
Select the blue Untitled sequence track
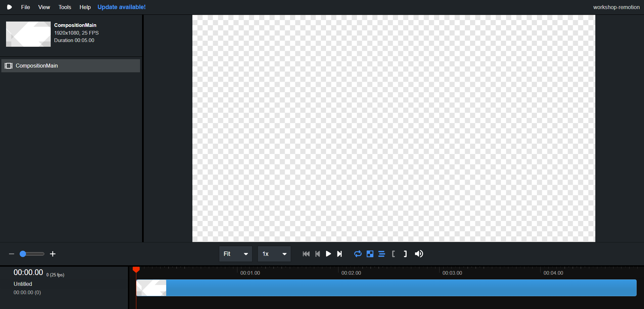point(386,288)
